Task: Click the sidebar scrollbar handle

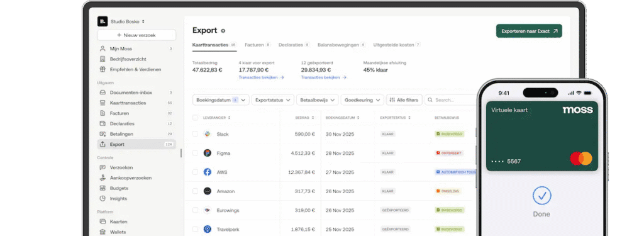Action: (x=181, y=153)
